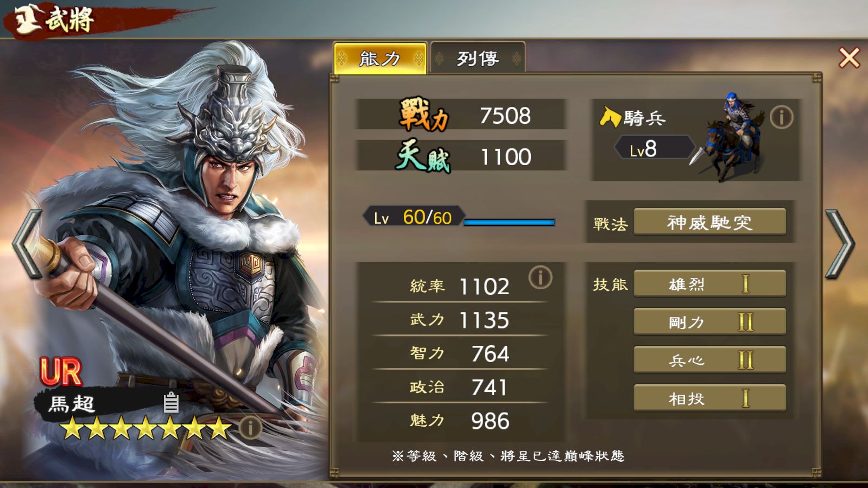868x488 pixels.
Task: Click the seven-star rank row
Action: point(145,428)
